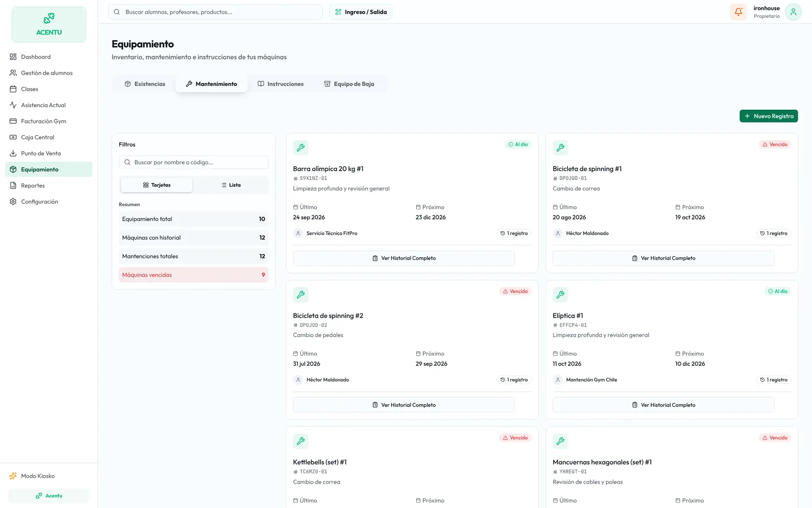View full history for Bicicleta de spinning #1
Screen dimensions: 812x508
tap(663, 258)
